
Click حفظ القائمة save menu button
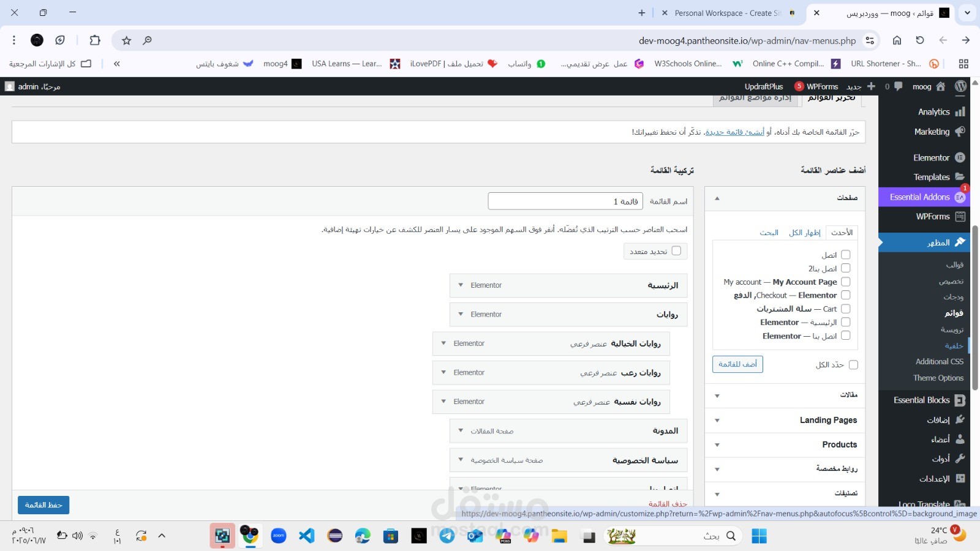pyautogui.click(x=43, y=505)
